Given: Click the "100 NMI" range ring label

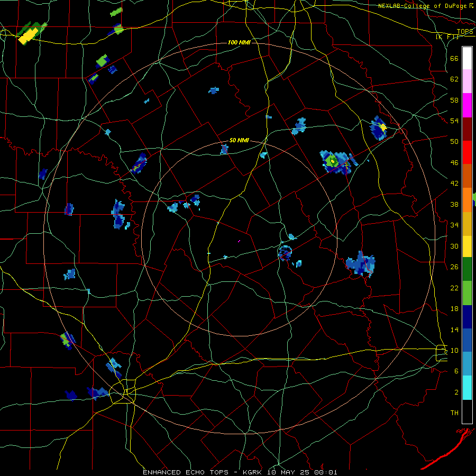Looking at the screenshot, I should click(239, 42).
